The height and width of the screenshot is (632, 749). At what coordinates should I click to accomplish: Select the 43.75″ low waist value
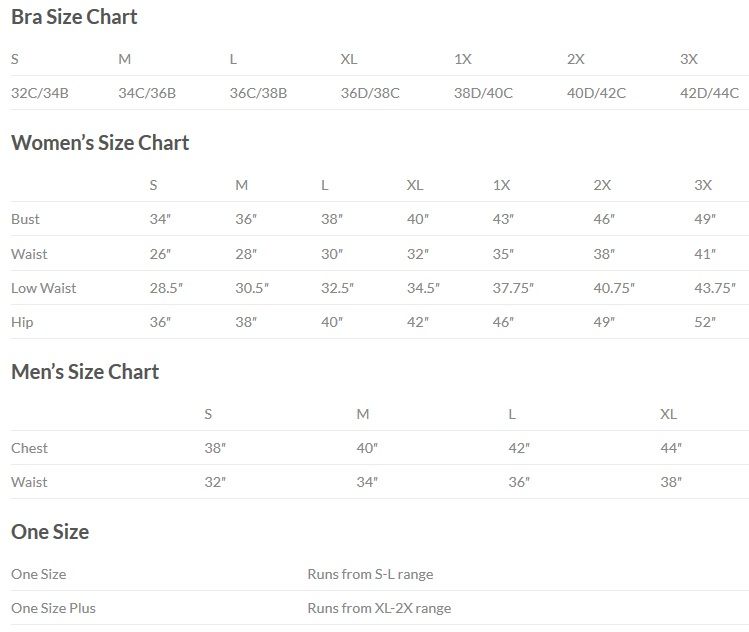point(714,288)
